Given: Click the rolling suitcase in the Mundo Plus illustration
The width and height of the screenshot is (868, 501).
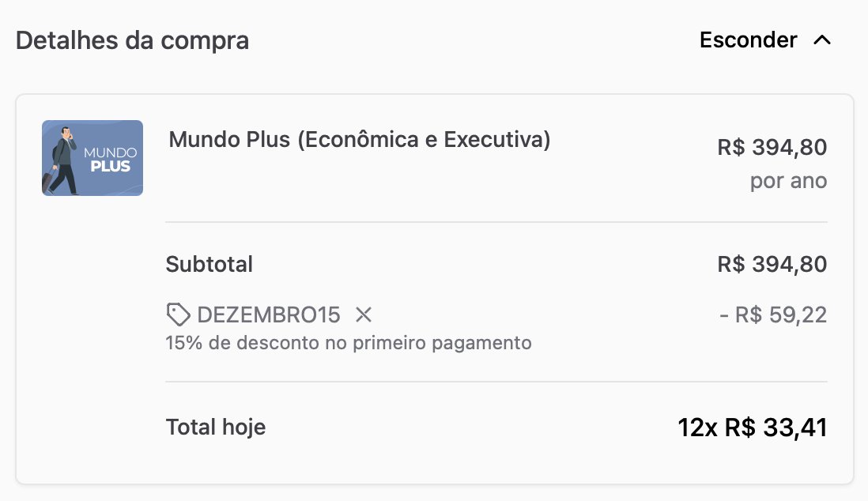Looking at the screenshot, I should 47,183.
